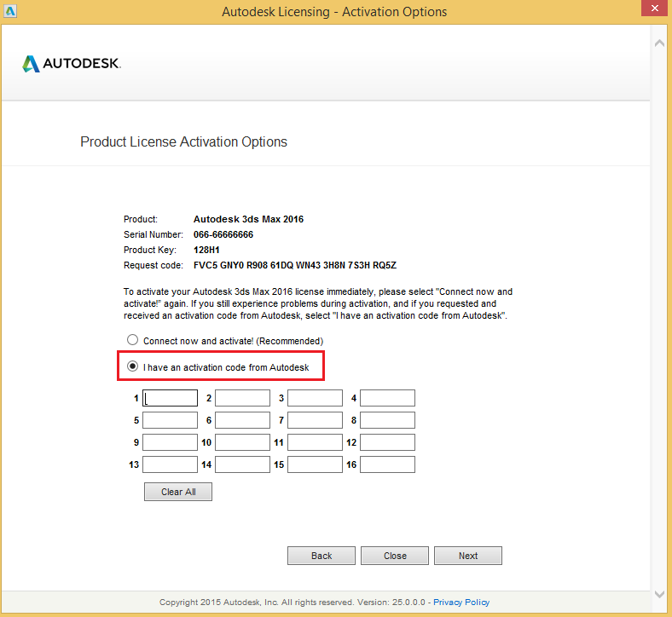Select 'I have an activation code' radio option
672x617 pixels.
pyautogui.click(x=132, y=366)
